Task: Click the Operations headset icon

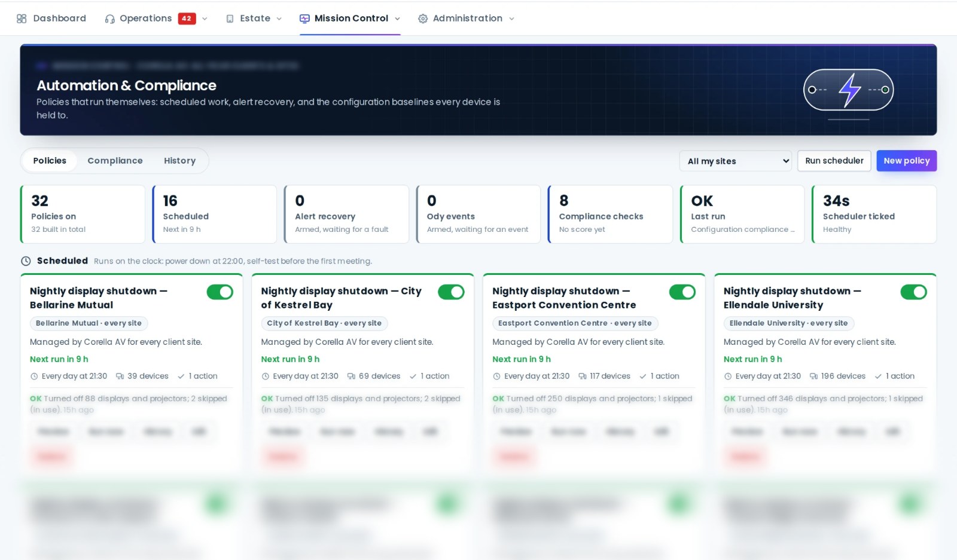Action: click(x=109, y=19)
